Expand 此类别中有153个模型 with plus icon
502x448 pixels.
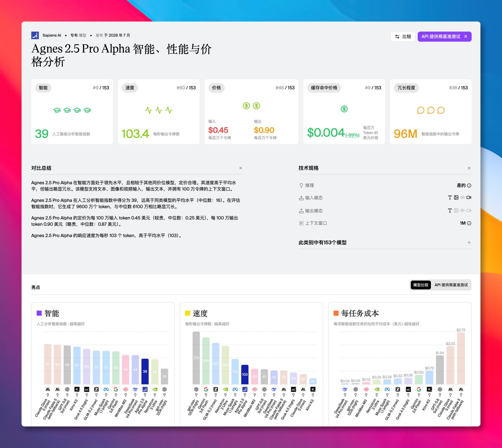tap(469, 243)
